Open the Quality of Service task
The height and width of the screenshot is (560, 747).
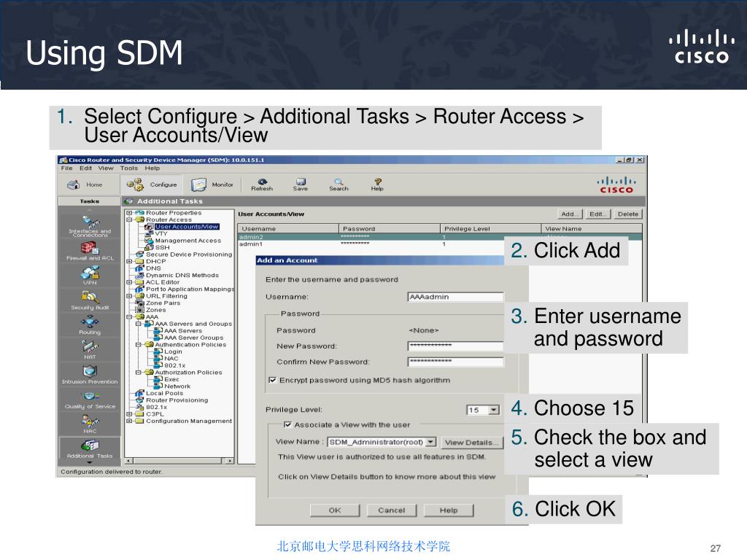(90, 400)
